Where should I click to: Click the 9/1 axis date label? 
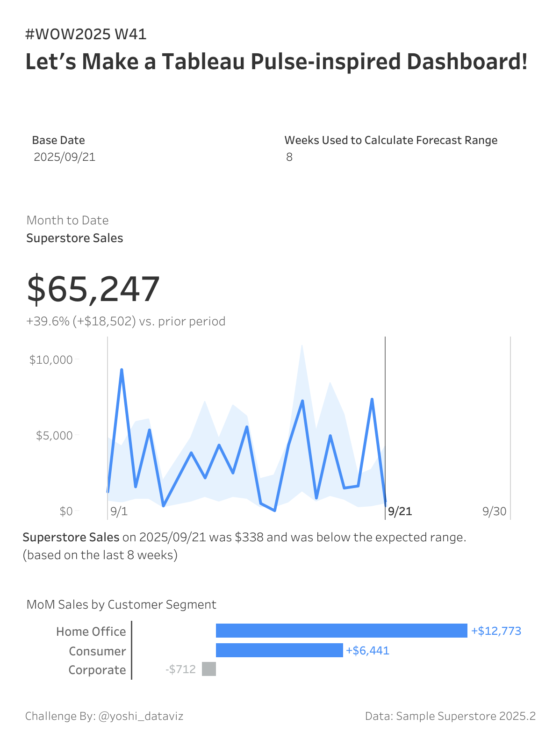(119, 511)
